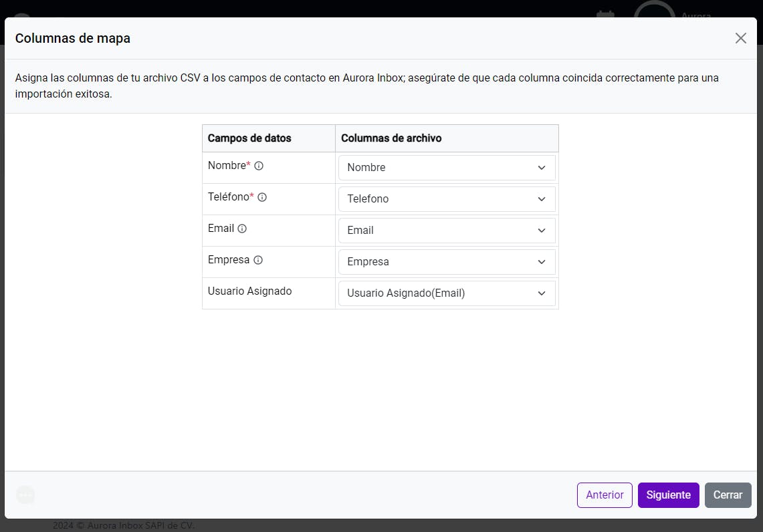Screen dimensions: 763x532
Task: Proceed with the Siguiente button
Action: point(668,495)
